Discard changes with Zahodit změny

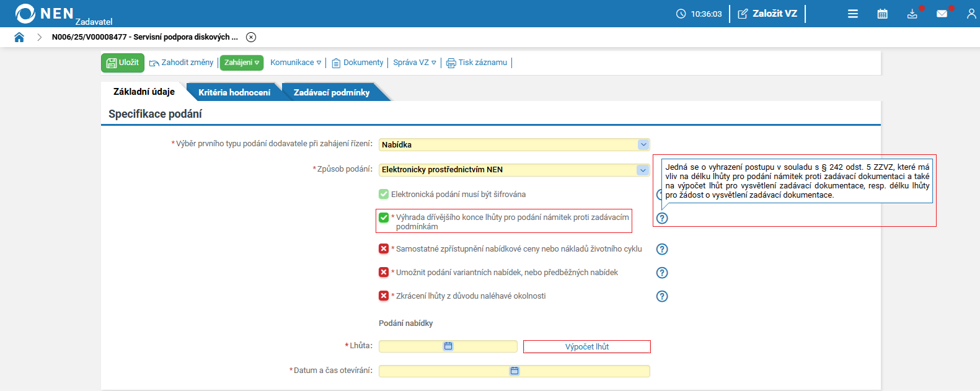coord(182,63)
